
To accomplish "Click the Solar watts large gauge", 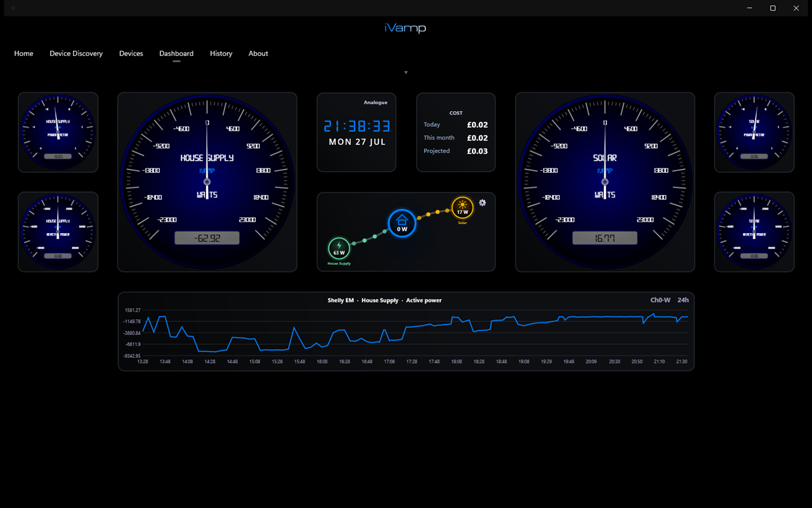I will click(x=605, y=182).
